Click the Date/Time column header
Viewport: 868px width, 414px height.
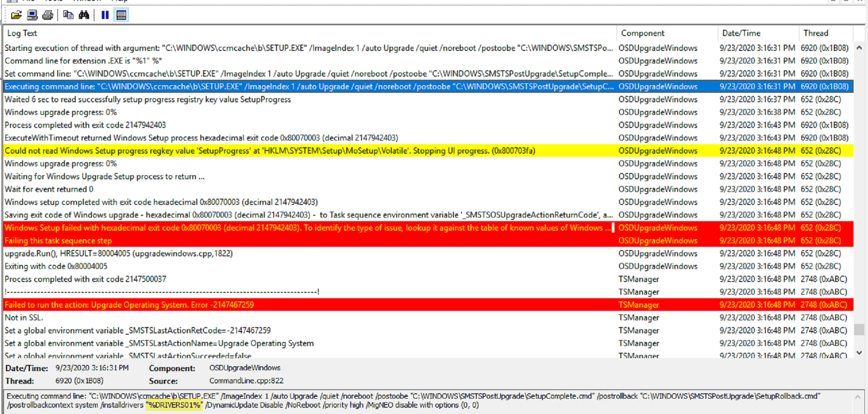pyautogui.click(x=741, y=33)
